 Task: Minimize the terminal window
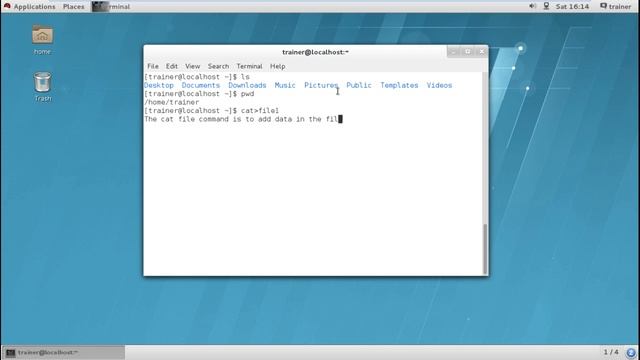point(453,52)
